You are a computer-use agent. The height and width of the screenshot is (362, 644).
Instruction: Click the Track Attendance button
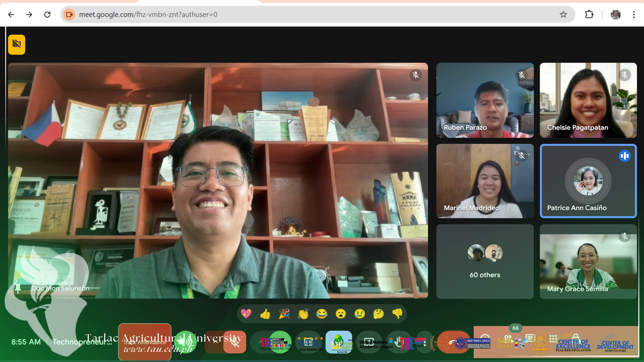pos(145,342)
